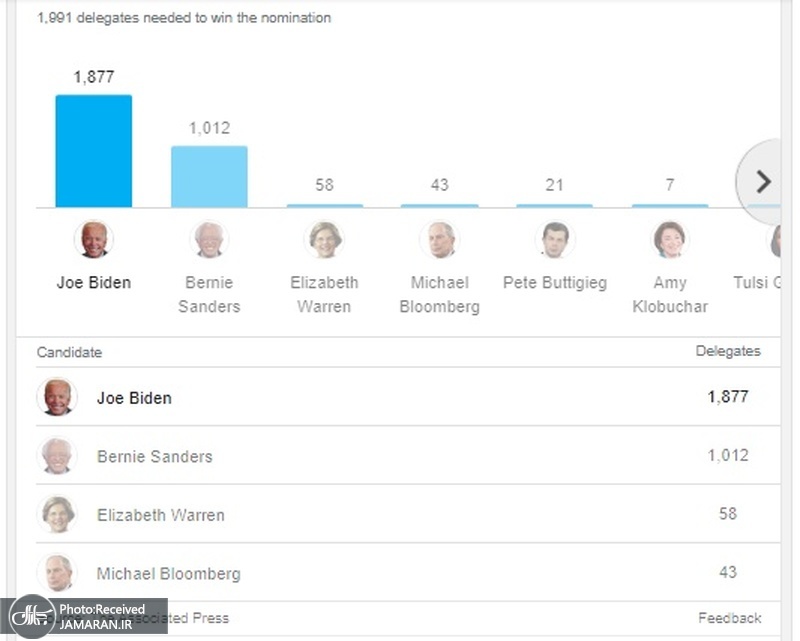Click Joe Biden's avatar in the table
Image resolution: width=800 pixels, height=641 pixels.
57,397
